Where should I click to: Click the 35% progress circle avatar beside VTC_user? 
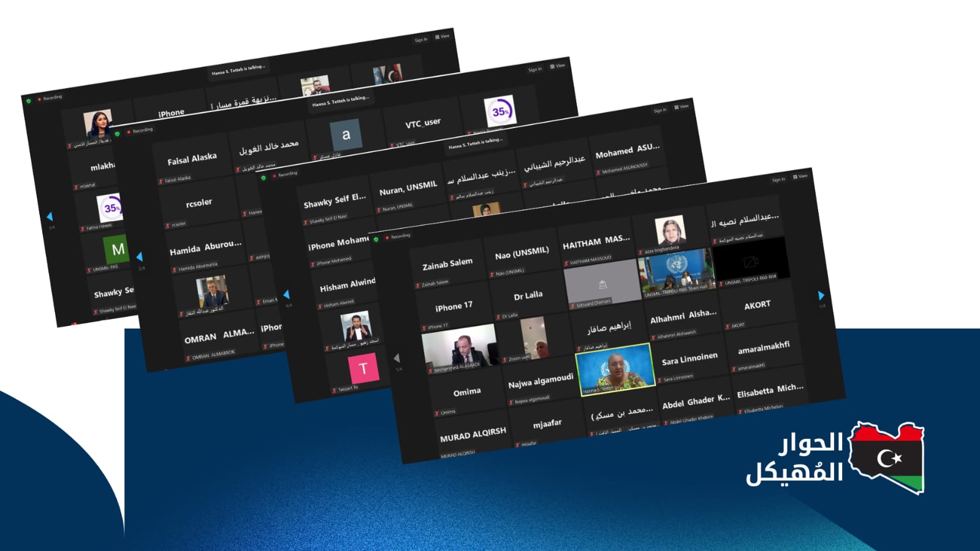(499, 112)
